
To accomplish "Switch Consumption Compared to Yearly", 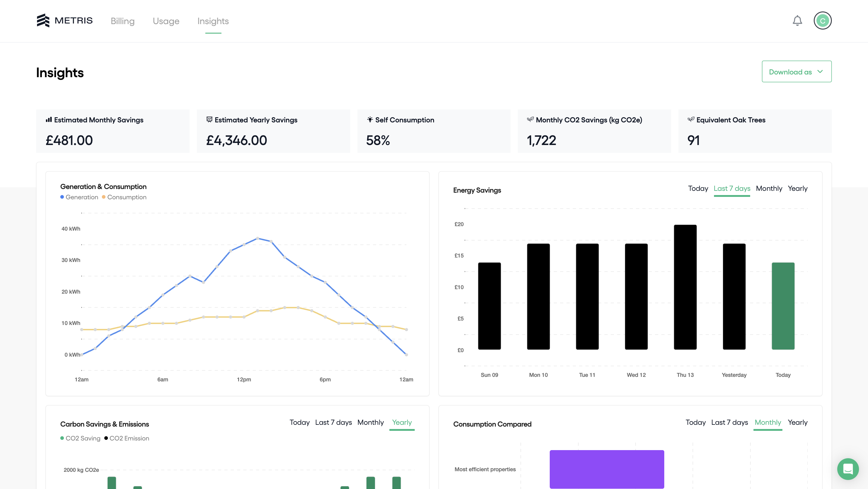I will tap(797, 422).
